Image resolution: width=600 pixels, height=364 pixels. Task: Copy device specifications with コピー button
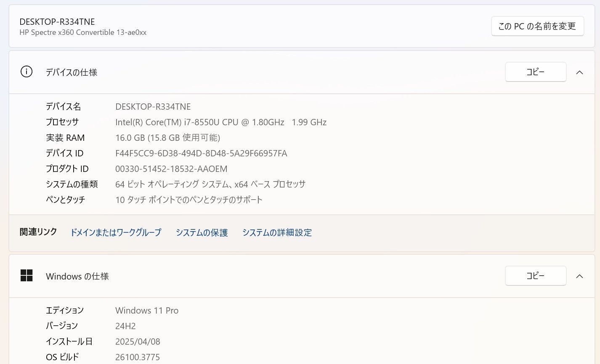[536, 72]
